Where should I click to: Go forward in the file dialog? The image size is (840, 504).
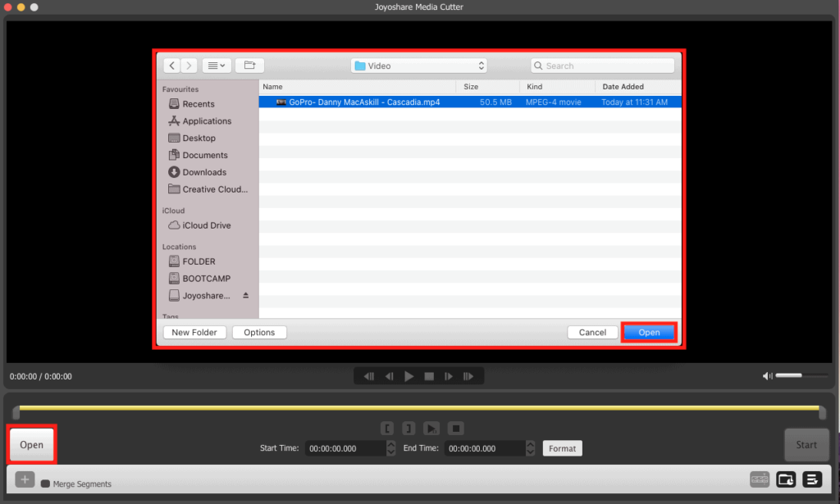(x=189, y=66)
